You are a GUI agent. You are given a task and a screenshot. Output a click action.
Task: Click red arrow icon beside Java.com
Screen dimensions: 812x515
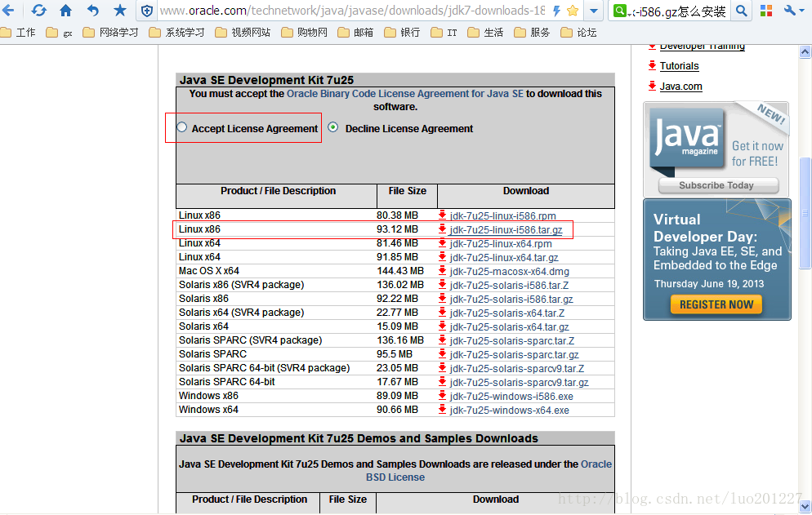point(652,86)
